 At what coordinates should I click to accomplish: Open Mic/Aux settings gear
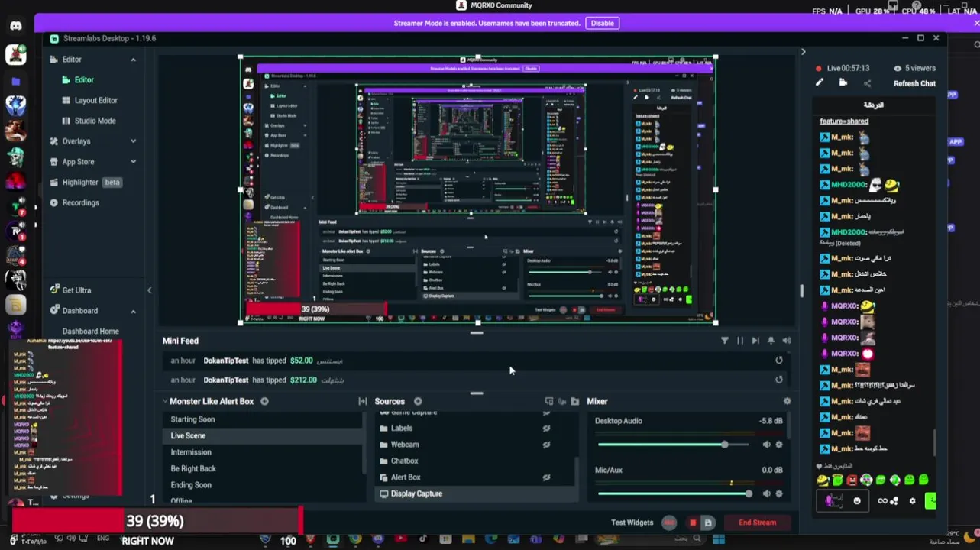(779, 493)
